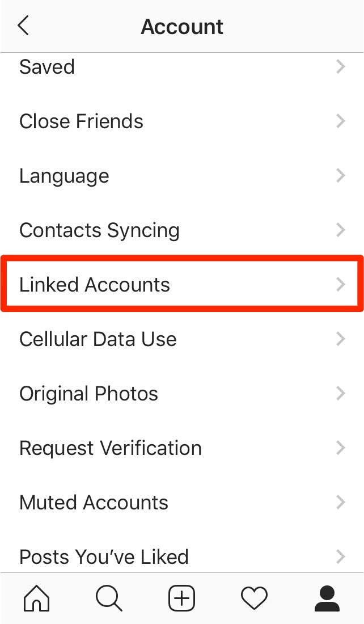This screenshot has height=624, width=364.
Task: Tap the New Post plus icon
Action: 181,598
